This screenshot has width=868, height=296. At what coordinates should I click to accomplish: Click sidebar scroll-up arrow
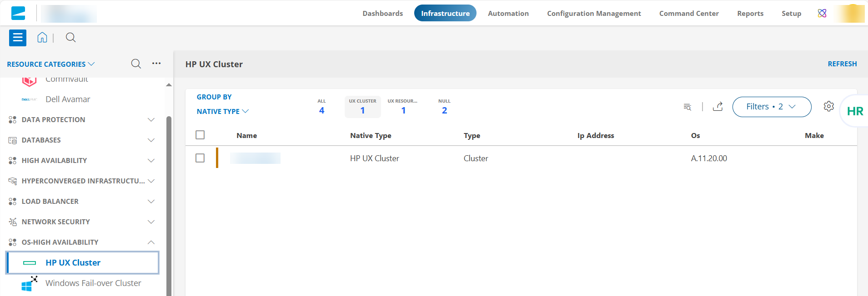(x=169, y=85)
